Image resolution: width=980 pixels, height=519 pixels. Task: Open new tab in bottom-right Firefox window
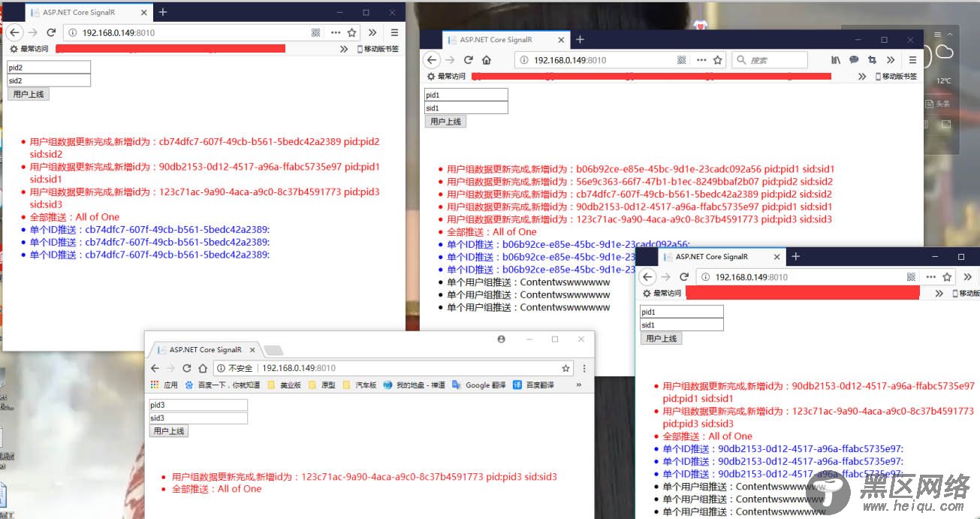click(x=796, y=257)
